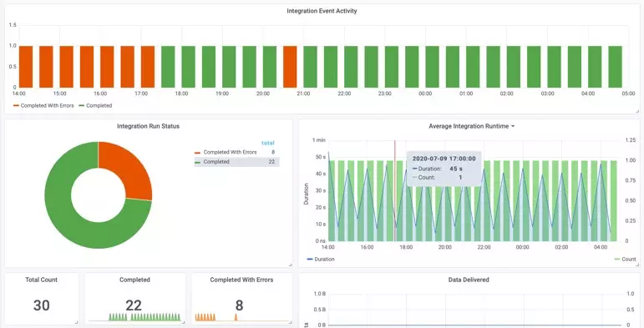Select highlighted Completed row in pie legend
644x328 pixels.
[x=236, y=162]
